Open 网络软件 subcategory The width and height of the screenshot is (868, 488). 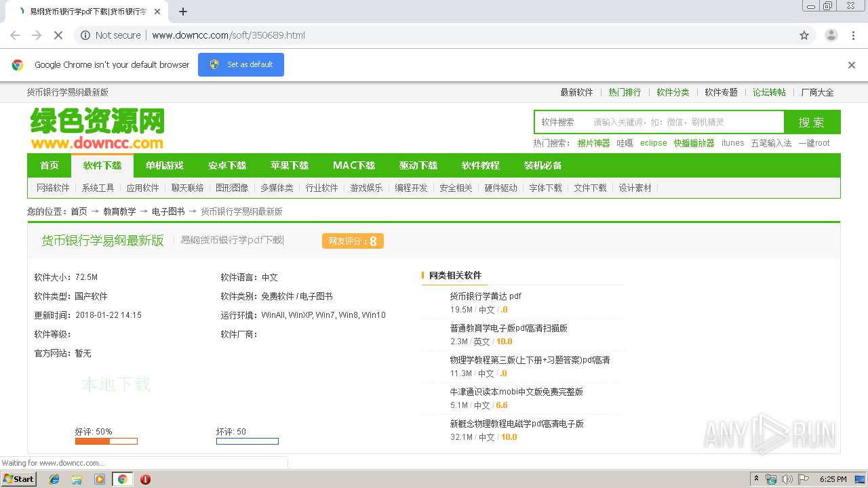pyautogui.click(x=53, y=188)
